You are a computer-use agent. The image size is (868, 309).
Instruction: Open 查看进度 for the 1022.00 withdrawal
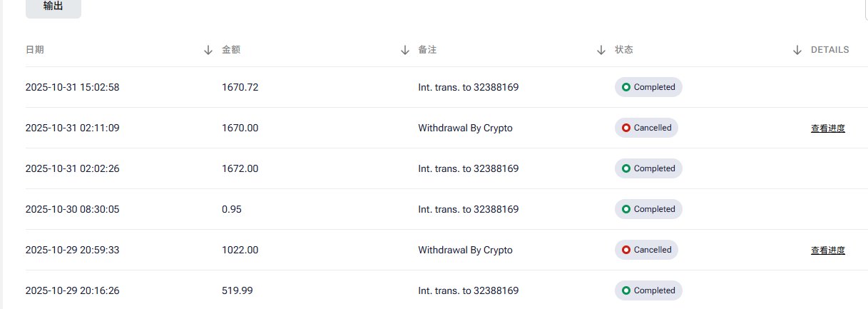tap(827, 250)
